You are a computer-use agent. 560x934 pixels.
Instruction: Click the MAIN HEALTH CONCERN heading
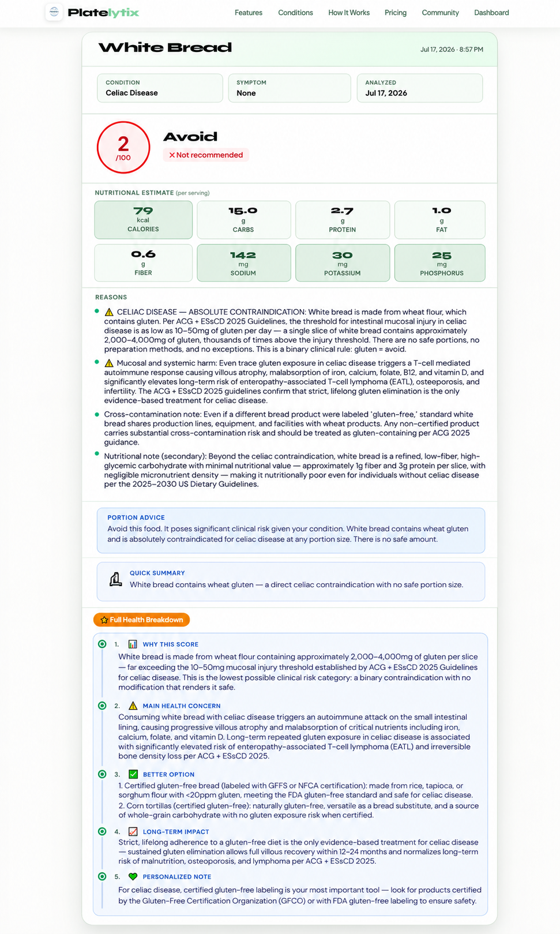click(x=182, y=706)
